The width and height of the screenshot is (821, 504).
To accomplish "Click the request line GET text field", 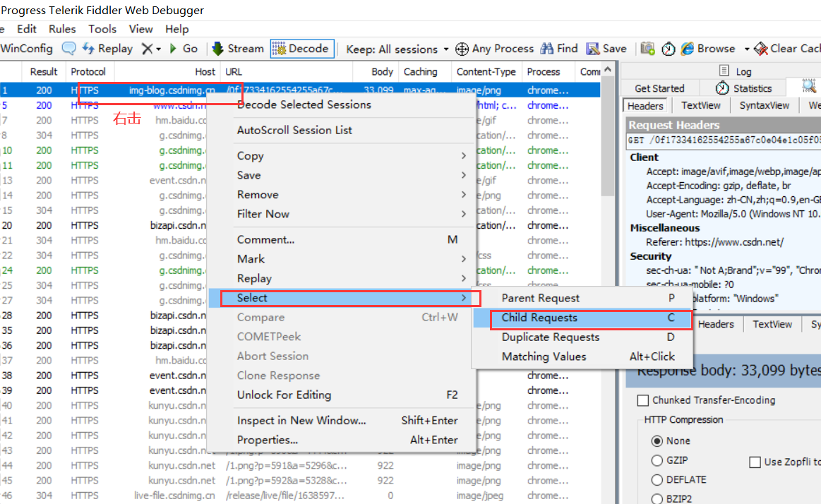I will (724, 140).
